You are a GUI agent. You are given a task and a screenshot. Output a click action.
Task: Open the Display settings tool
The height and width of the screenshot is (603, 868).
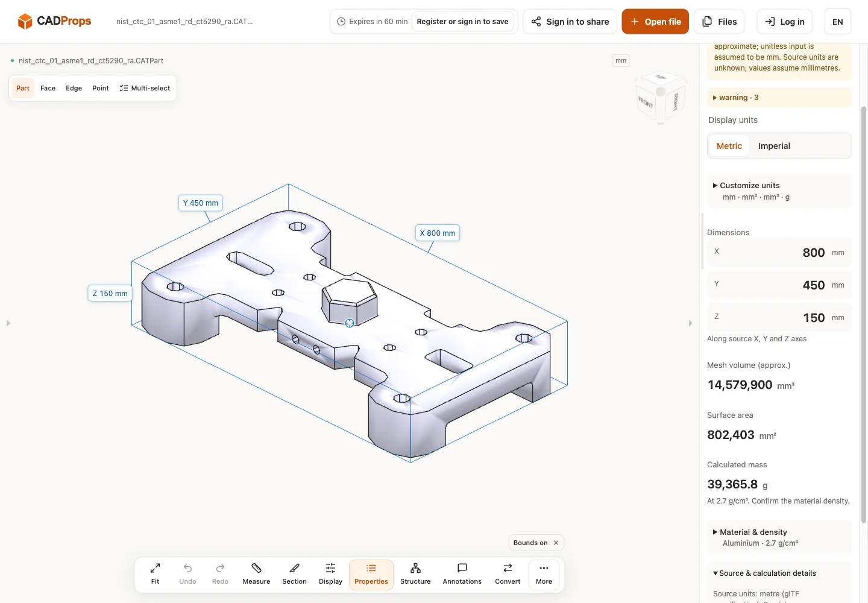(x=330, y=575)
